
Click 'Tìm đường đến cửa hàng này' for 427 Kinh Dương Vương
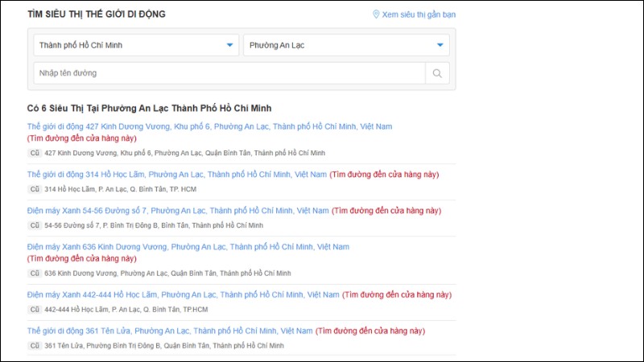click(x=82, y=138)
